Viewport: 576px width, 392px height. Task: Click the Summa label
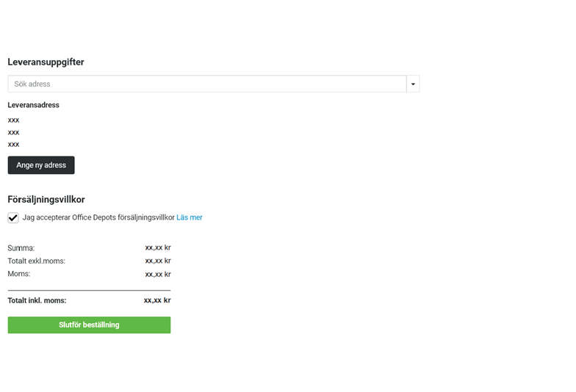(x=21, y=248)
